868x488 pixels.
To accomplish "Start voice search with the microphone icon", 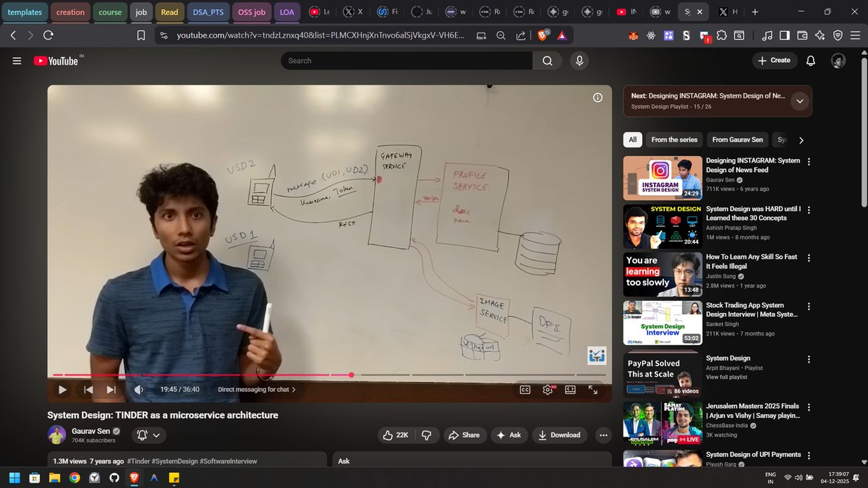I will 579,61.
